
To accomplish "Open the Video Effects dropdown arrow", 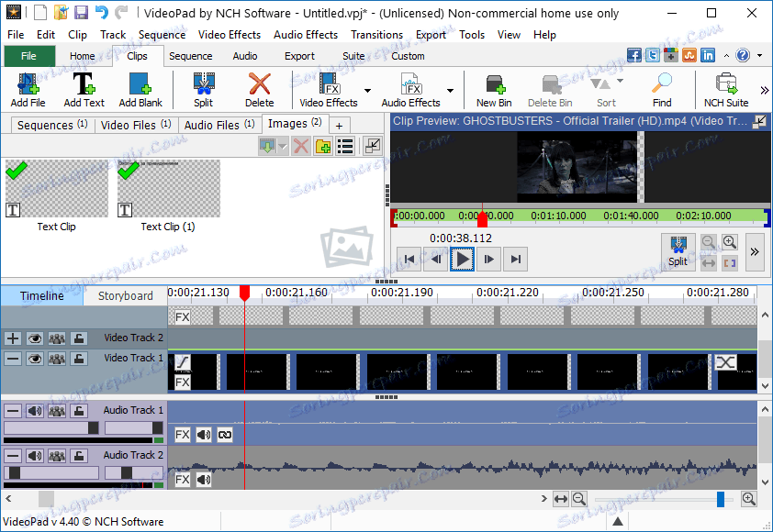I will tap(367, 90).
